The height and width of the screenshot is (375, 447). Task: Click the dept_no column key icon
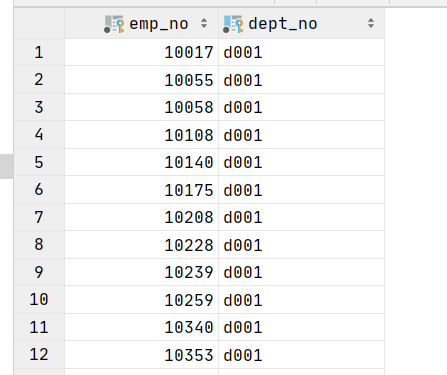233,24
